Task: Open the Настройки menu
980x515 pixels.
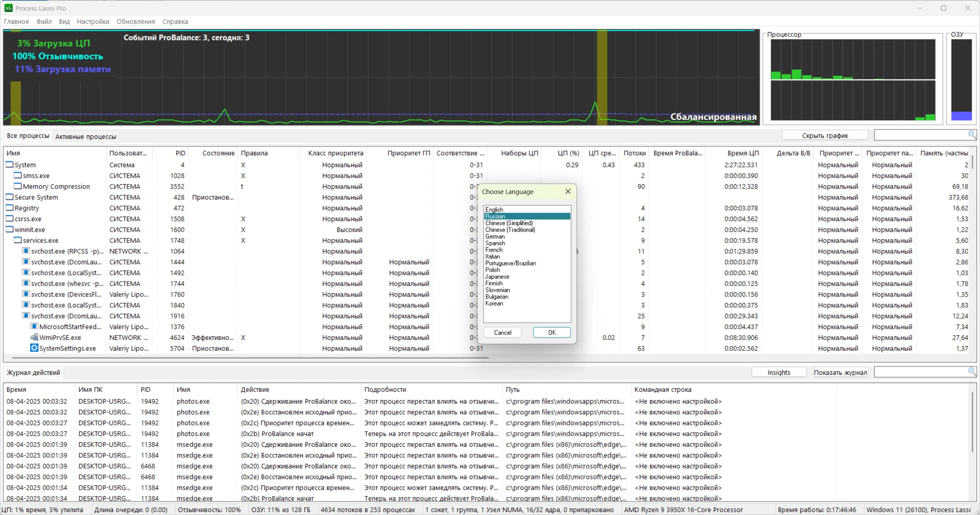Action: point(93,22)
